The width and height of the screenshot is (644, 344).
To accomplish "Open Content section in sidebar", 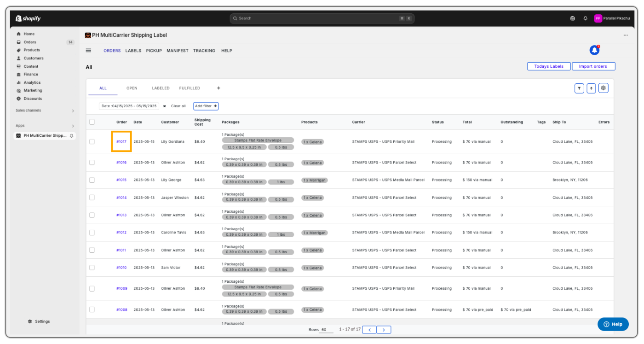I will (x=31, y=66).
